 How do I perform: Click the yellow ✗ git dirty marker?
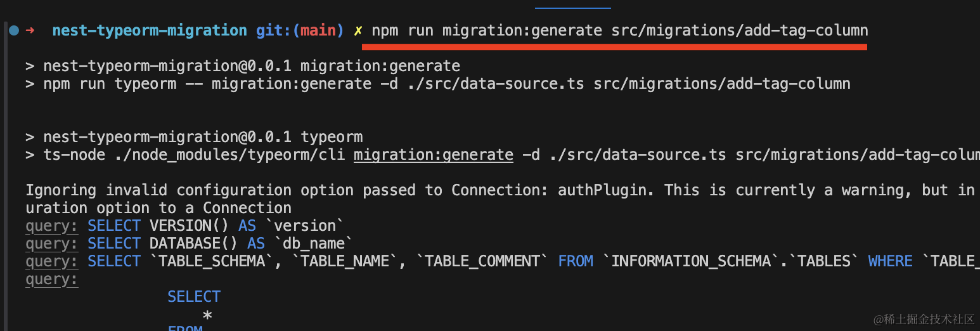point(358,30)
